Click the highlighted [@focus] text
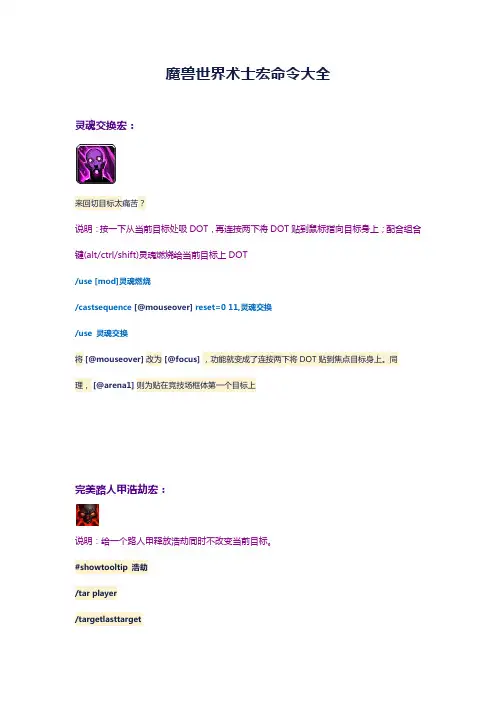 (x=182, y=359)
